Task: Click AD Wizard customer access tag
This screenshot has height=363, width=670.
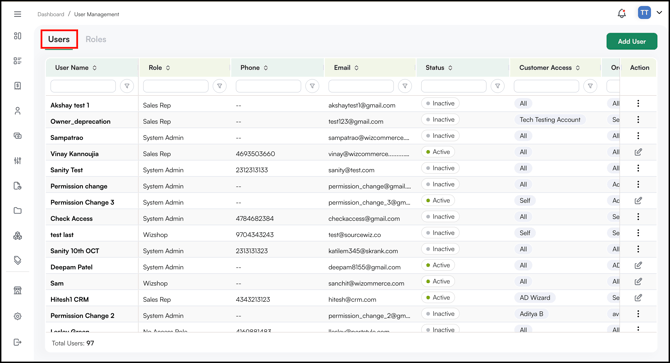Action: 535,298
